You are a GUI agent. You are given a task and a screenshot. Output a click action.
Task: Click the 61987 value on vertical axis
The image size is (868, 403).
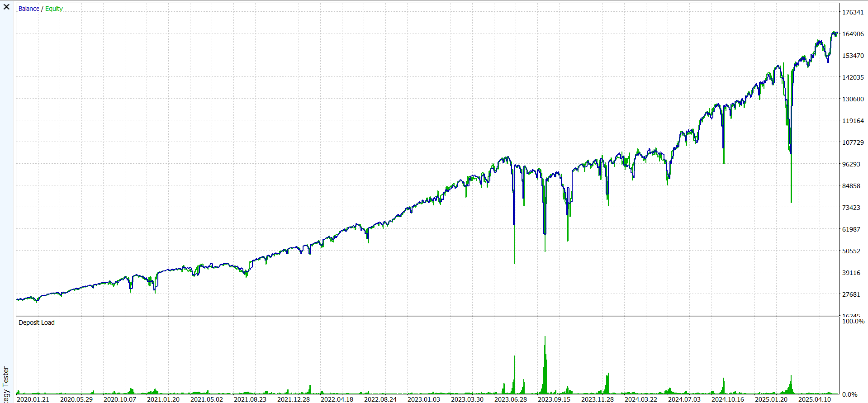pos(851,229)
